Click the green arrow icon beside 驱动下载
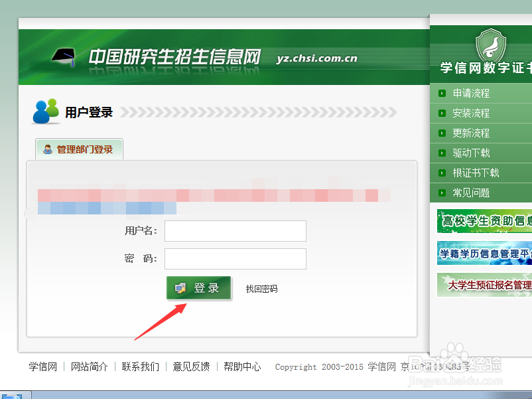 442,153
